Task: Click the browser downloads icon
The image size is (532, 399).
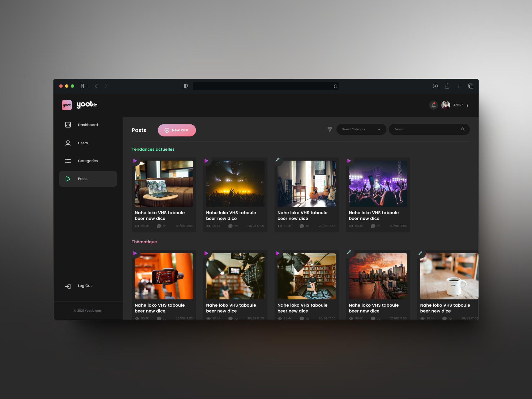Action: (x=435, y=86)
